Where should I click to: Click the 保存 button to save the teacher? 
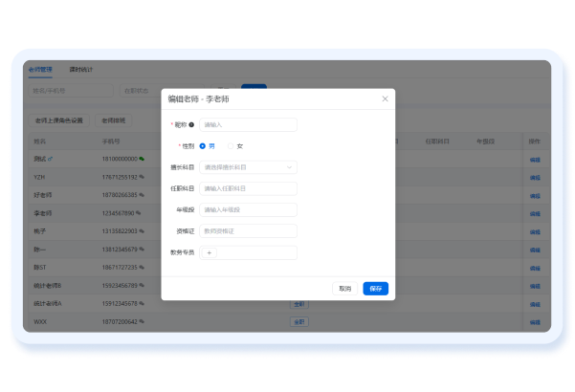click(x=375, y=288)
